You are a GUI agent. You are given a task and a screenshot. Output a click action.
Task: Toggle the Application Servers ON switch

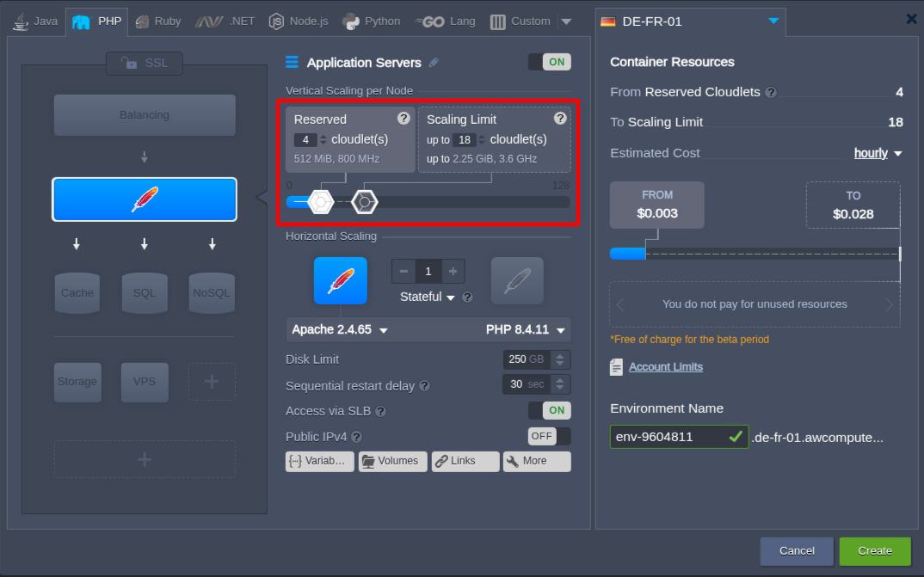pyautogui.click(x=549, y=62)
